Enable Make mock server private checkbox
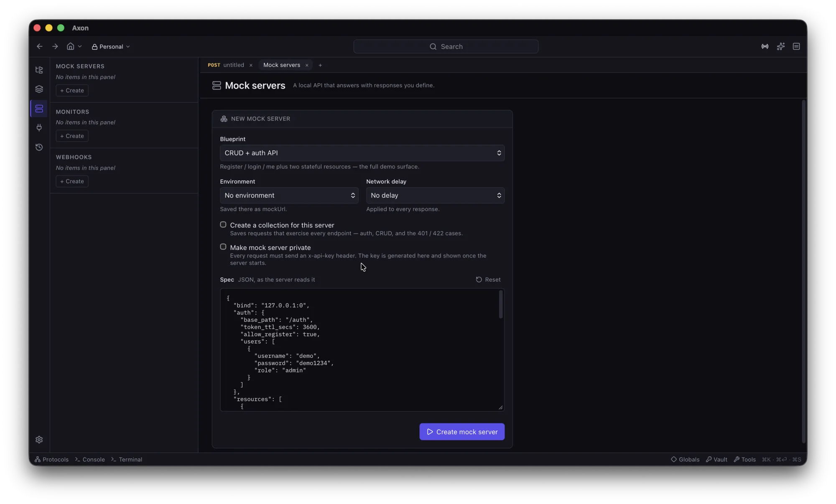836x504 pixels. coord(223,247)
